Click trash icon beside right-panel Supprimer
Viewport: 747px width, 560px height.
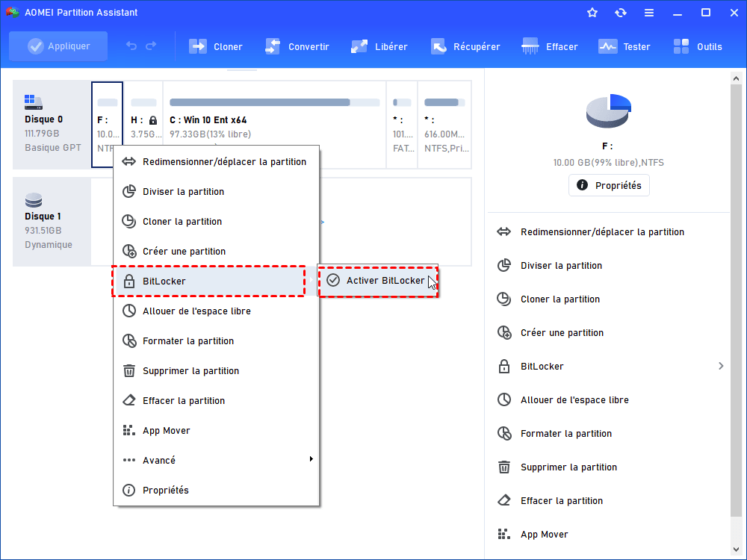pos(504,467)
